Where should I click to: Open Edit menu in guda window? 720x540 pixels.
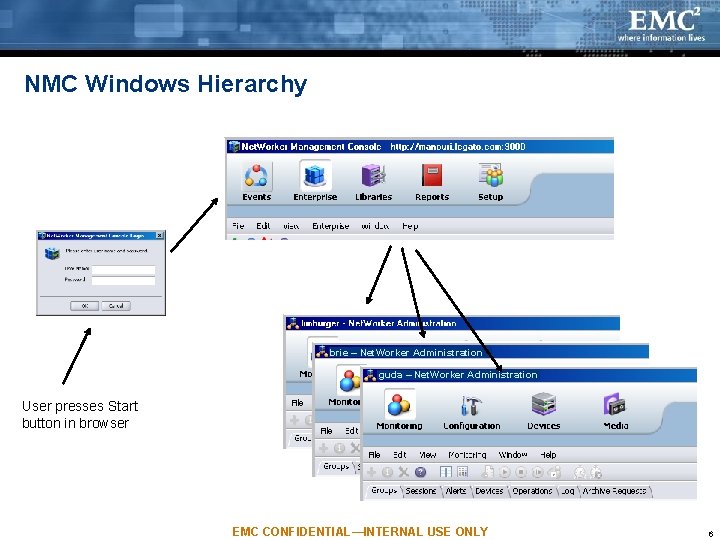click(399, 455)
